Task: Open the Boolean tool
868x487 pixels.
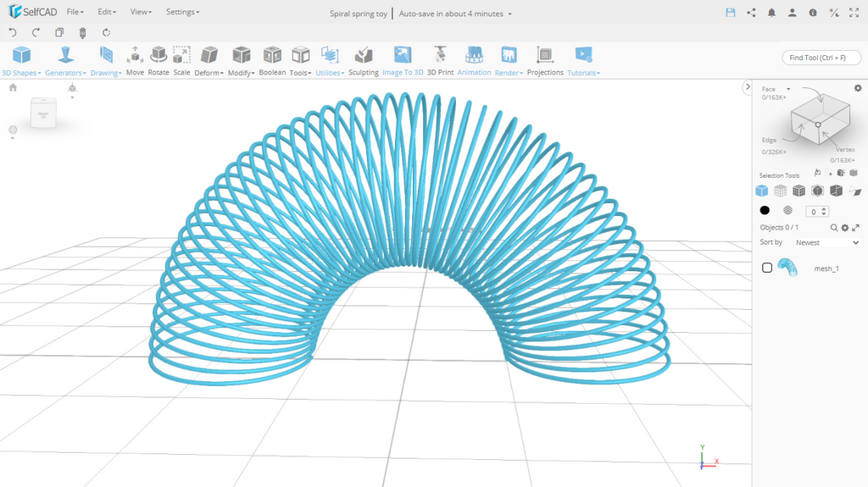Action: click(272, 61)
